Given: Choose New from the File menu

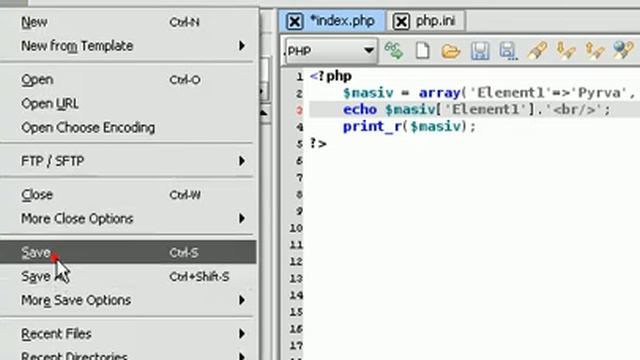Looking at the screenshot, I should coord(128,22).
